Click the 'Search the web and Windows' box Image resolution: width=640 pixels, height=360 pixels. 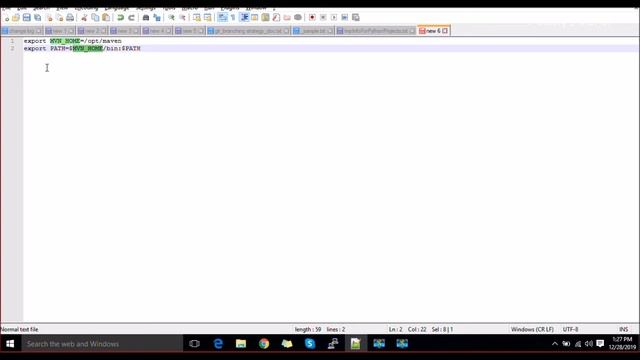[101, 344]
